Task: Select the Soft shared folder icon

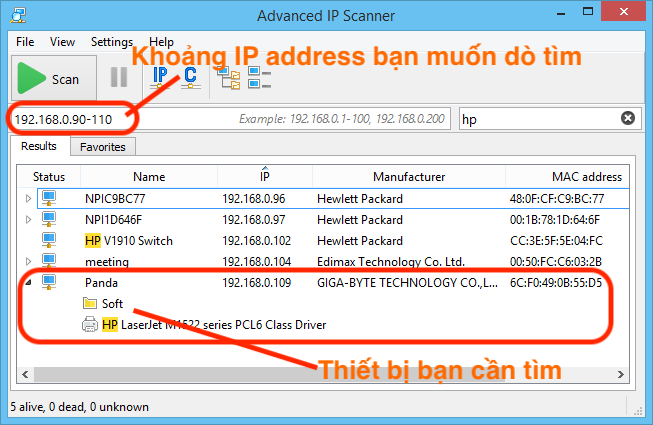Action: click(90, 303)
